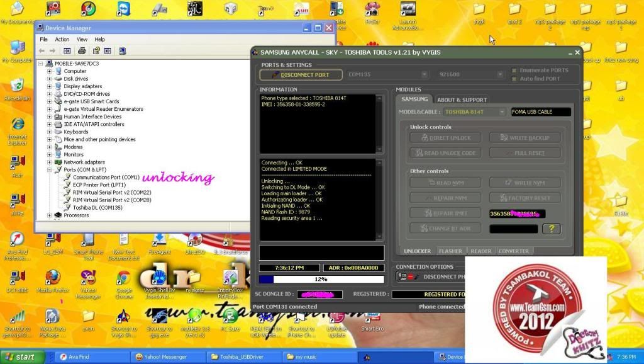The width and height of the screenshot is (644, 364).
Task: Click the scan for hardware changes icon
Action: (121, 50)
